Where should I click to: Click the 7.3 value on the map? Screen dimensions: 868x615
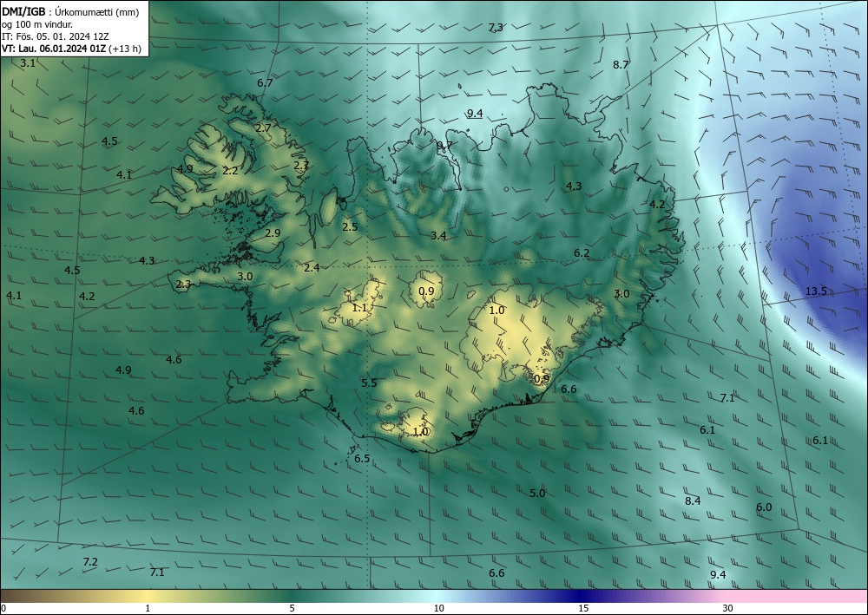[x=496, y=27]
